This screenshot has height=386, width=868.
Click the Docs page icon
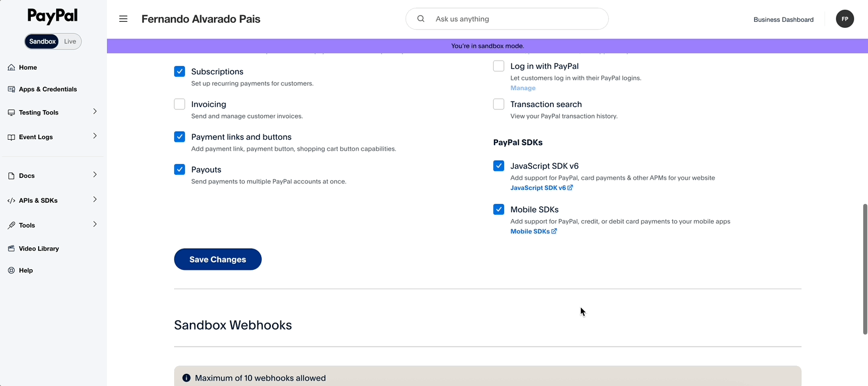point(11,175)
